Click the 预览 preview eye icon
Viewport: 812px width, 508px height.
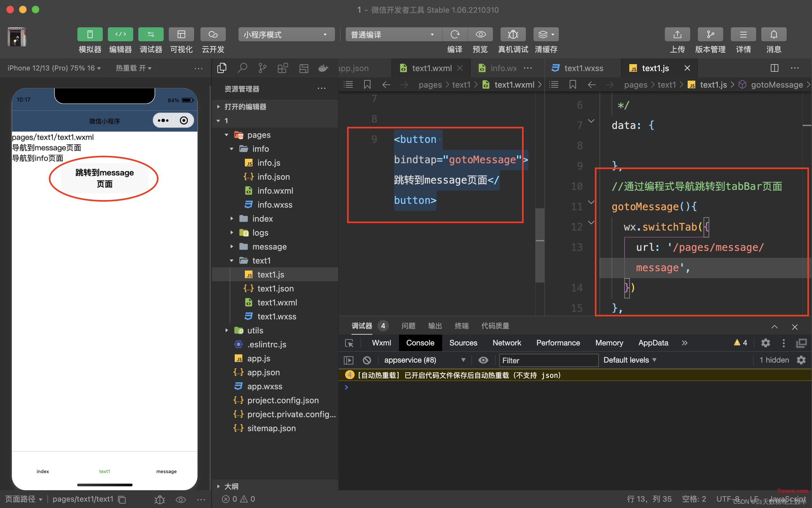[481, 34]
